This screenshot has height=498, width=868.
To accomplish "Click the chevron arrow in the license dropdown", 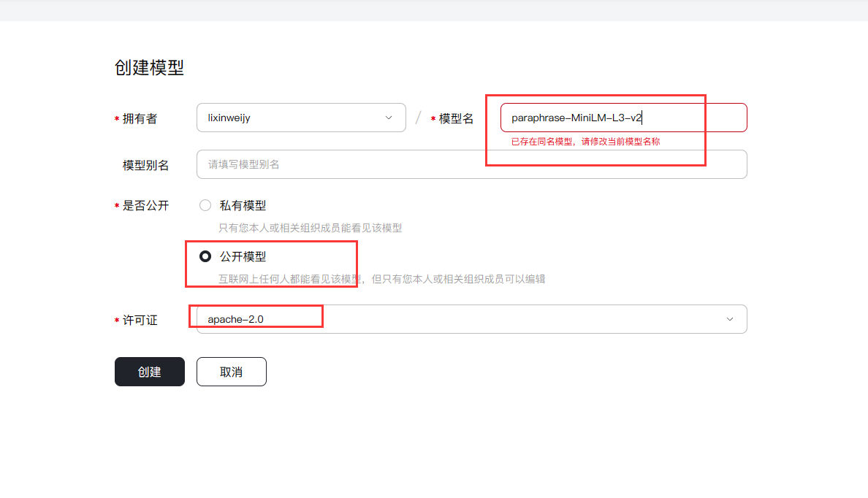I will [729, 319].
